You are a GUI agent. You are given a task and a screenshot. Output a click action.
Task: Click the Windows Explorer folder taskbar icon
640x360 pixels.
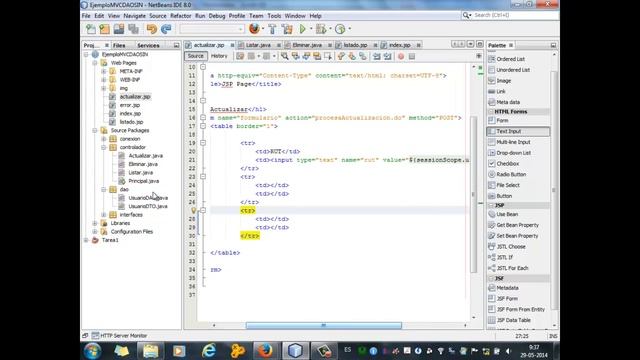click(x=150, y=350)
